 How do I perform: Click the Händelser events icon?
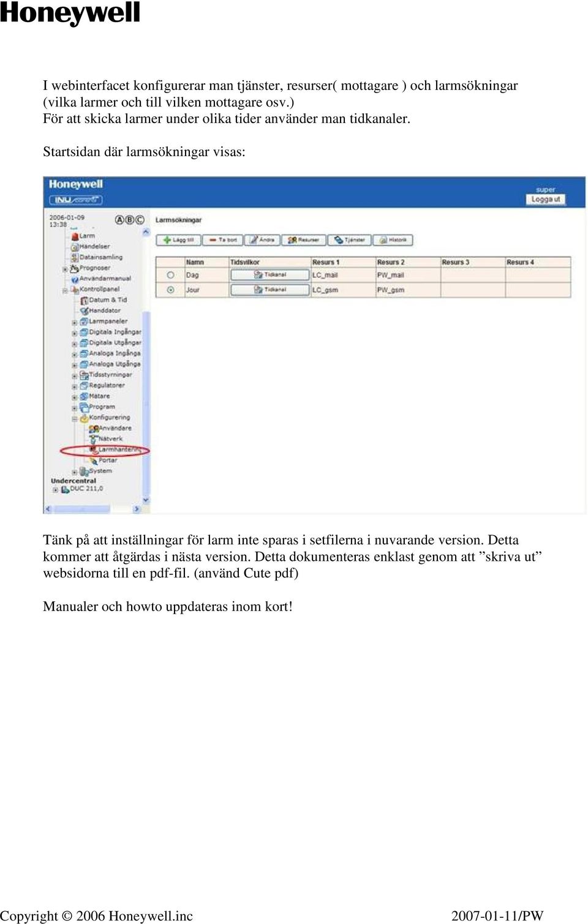[x=75, y=247]
